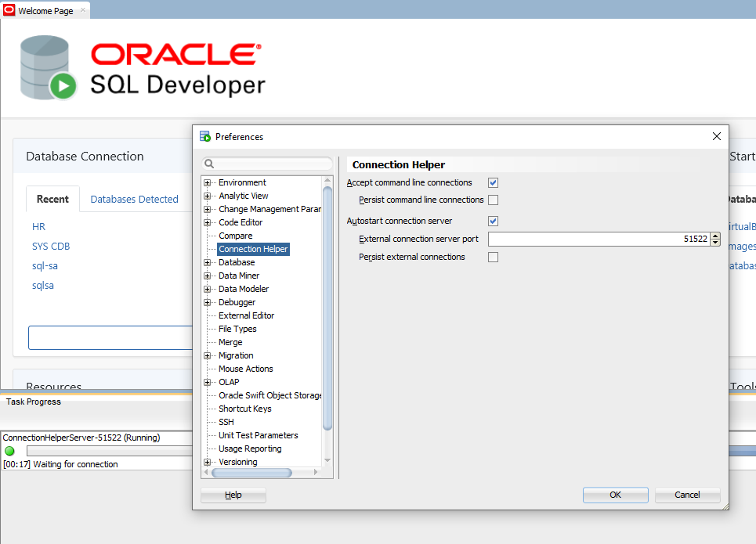The image size is (756, 544).
Task: Click the search magnifier icon in Preferences
Action: tap(209, 164)
